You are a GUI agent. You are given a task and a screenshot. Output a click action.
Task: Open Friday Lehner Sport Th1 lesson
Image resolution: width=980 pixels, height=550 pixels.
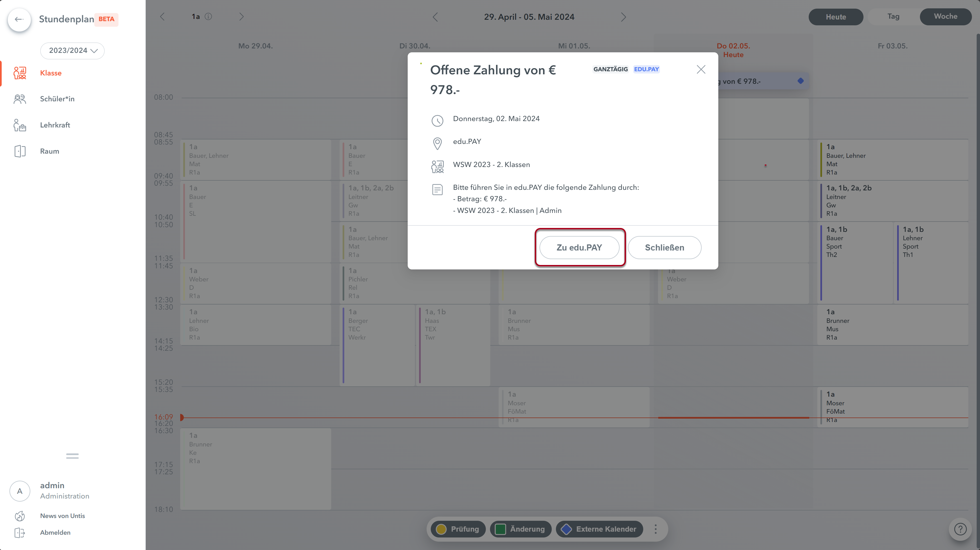pyautogui.click(x=931, y=263)
